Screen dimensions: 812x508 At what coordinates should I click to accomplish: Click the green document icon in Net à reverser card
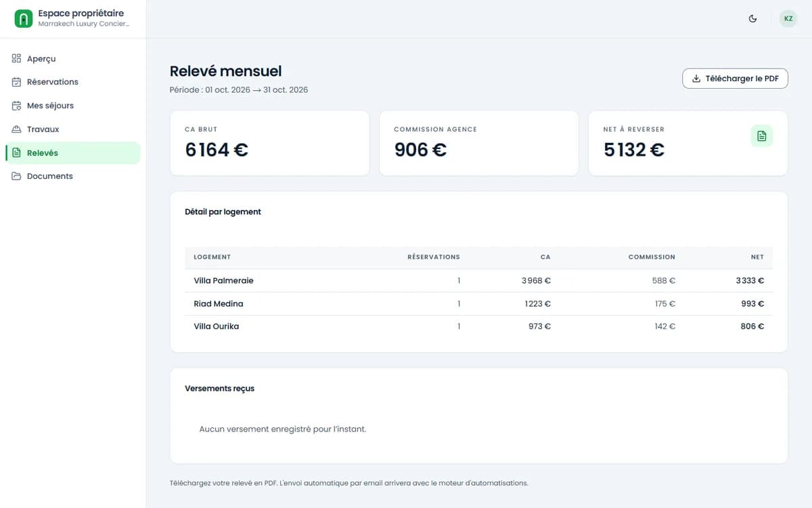[x=762, y=136]
